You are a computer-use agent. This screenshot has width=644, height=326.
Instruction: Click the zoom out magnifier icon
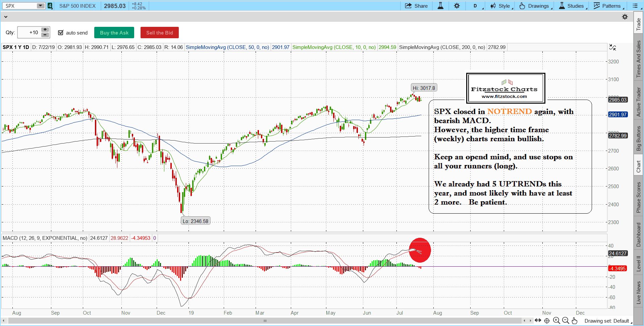[x=566, y=321]
